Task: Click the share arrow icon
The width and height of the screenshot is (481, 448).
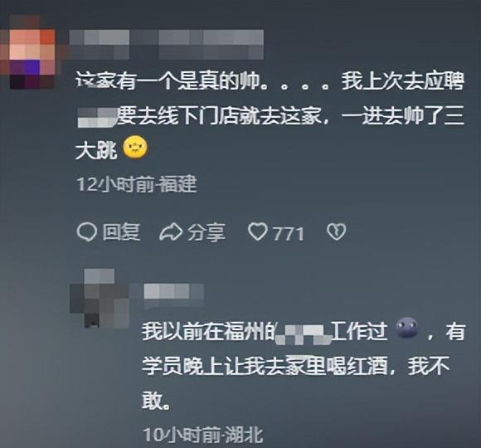Action: (171, 232)
